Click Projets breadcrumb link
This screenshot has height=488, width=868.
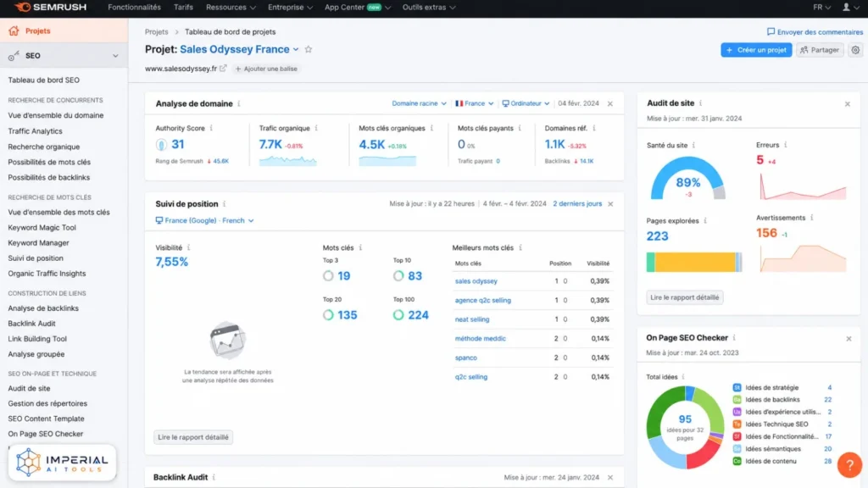pos(156,31)
